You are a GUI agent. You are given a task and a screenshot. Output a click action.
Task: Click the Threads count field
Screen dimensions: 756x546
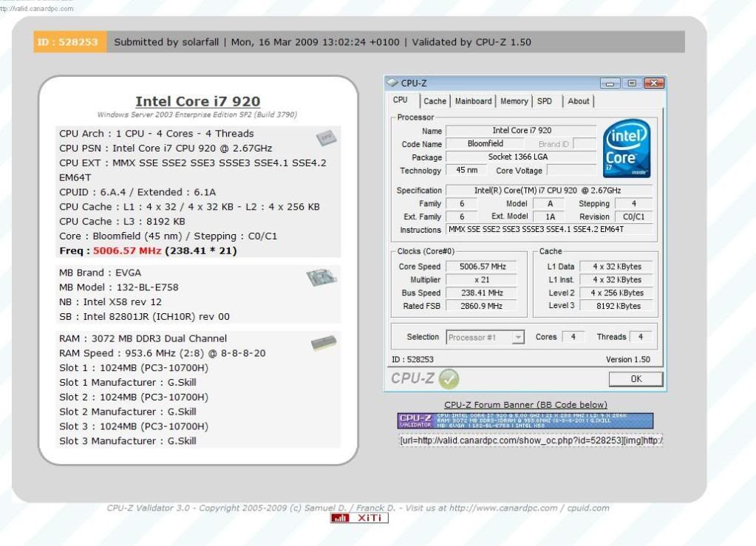click(640, 337)
